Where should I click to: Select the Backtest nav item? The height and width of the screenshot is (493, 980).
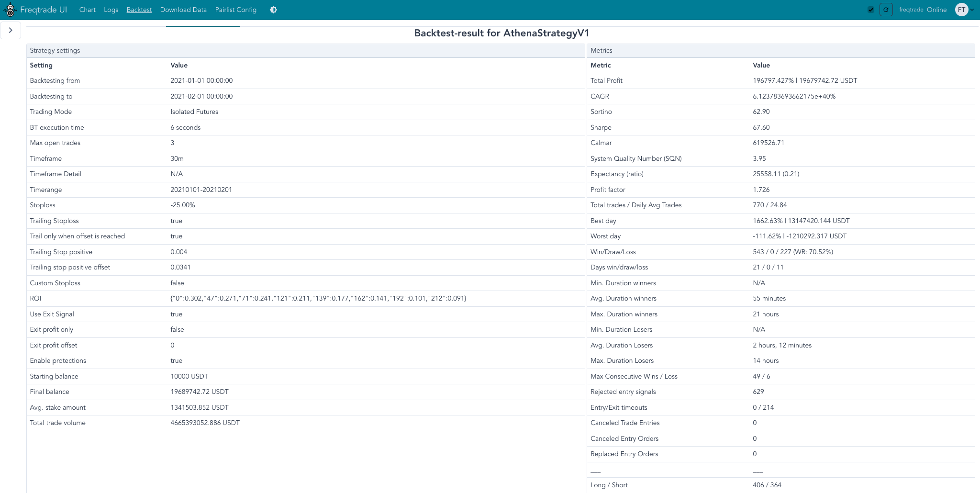(139, 10)
